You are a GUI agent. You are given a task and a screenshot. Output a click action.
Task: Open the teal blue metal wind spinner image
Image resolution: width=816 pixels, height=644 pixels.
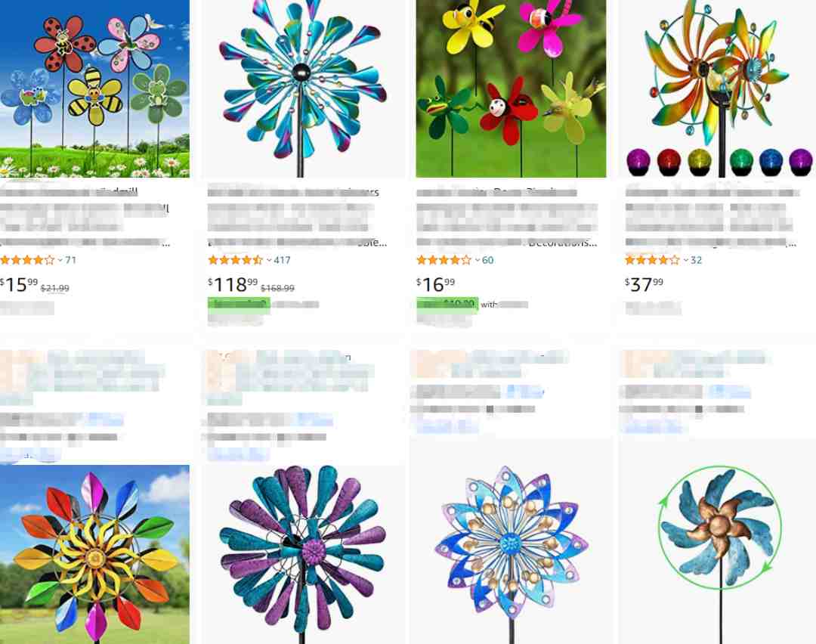pos(303,88)
